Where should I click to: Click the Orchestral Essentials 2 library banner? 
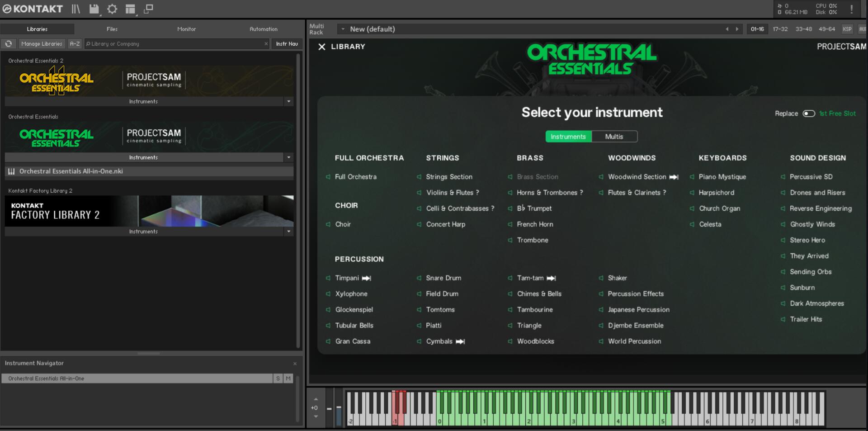click(x=149, y=81)
